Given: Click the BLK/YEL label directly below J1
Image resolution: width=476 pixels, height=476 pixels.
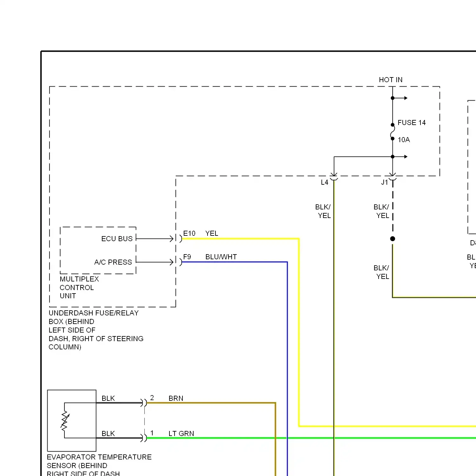Looking at the screenshot, I should click(x=381, y=211).
